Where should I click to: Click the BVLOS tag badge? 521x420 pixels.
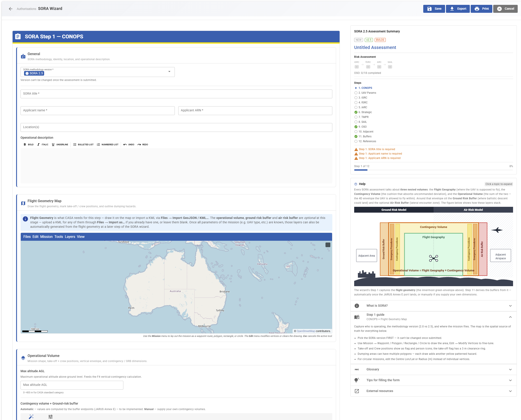(380, 40)
